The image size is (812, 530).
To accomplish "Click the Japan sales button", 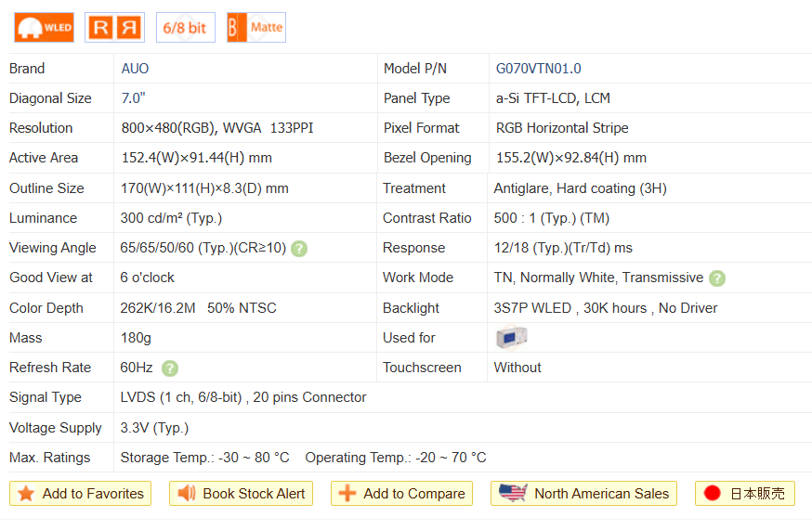I will click(x=745, y=494).
